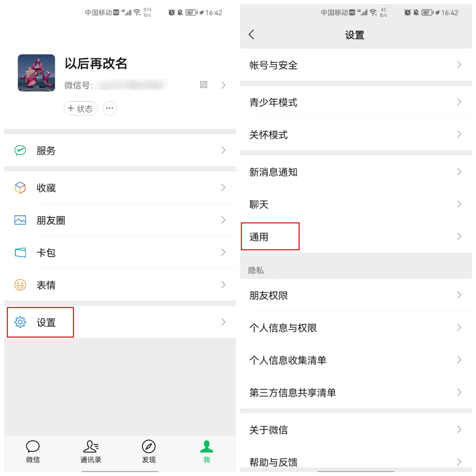The image size is (476, 476).
Task: Open the 关于微信 entry
Action: 356,430
